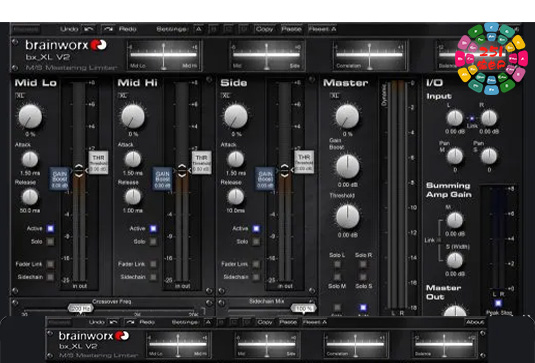Click the Mid Lo GAIN Boost handle
Image resolution: width=535 pixels, height=363 pixels.
pos(60,178)
